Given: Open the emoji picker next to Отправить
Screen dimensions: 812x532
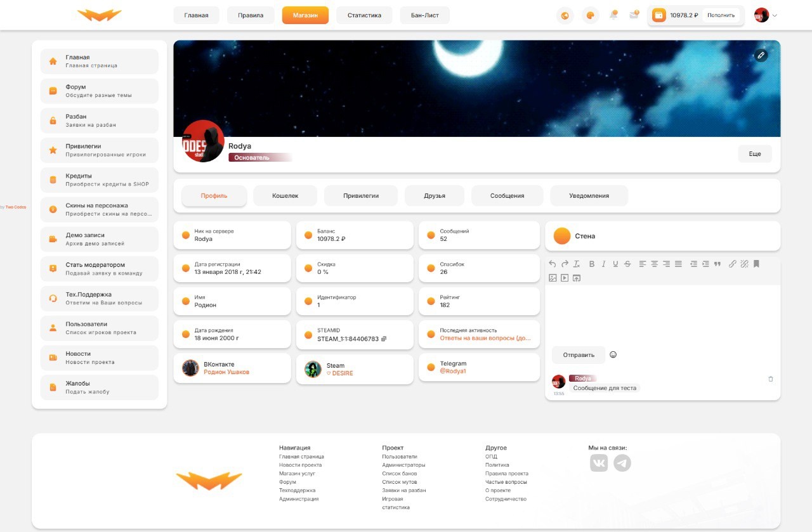Looking at the screenshot, I should tap(613, 354).
